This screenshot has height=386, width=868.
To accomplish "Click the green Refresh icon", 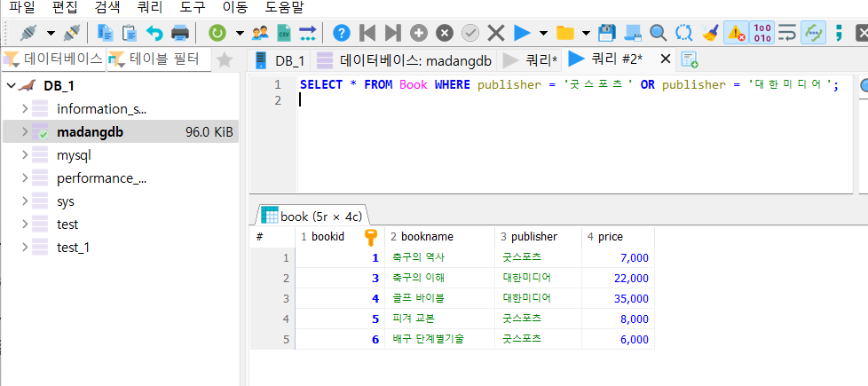I will (217, 33).
